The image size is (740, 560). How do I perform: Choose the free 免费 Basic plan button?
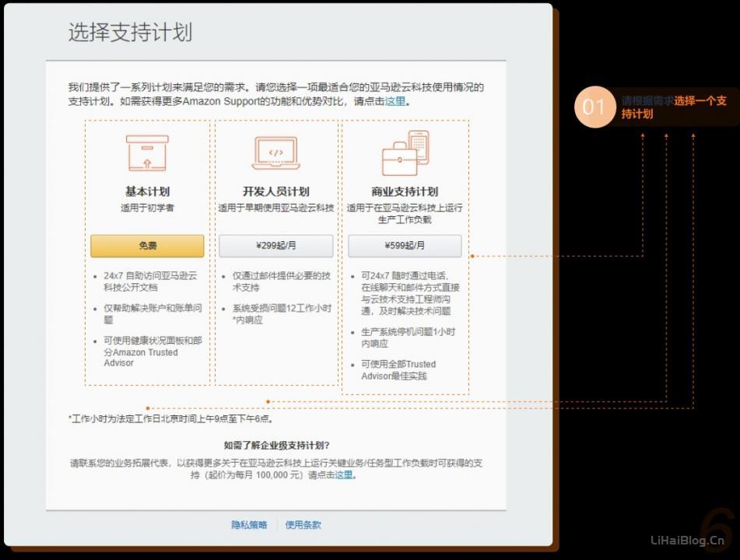[x=147, y=246]
